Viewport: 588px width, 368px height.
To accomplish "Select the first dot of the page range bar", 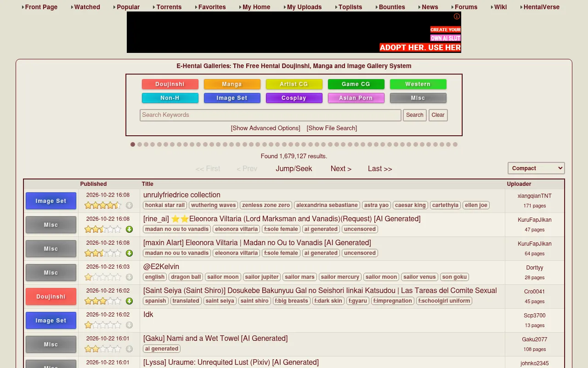I will (x=133, y=144).
